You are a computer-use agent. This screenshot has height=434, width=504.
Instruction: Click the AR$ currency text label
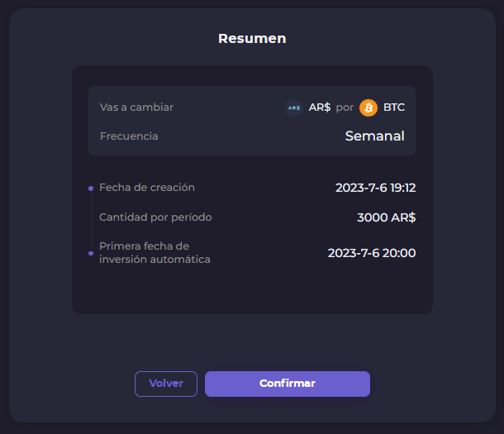coord(320,107)
